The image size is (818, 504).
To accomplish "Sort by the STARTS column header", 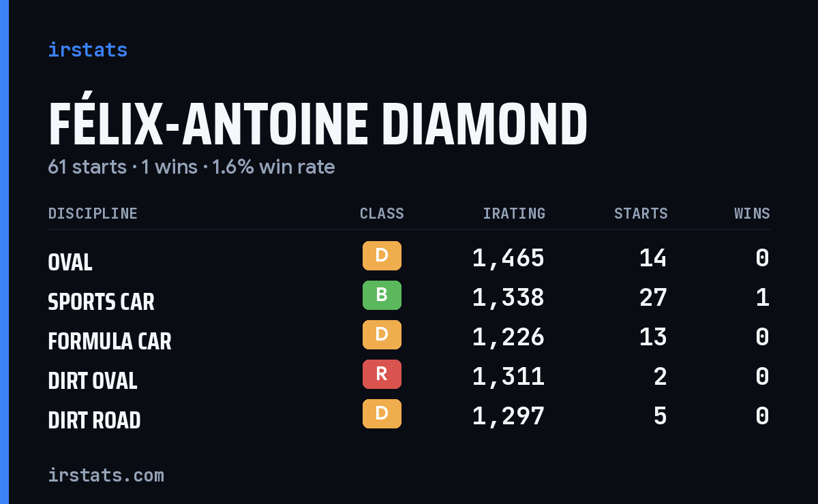I will tap(641, 214).
